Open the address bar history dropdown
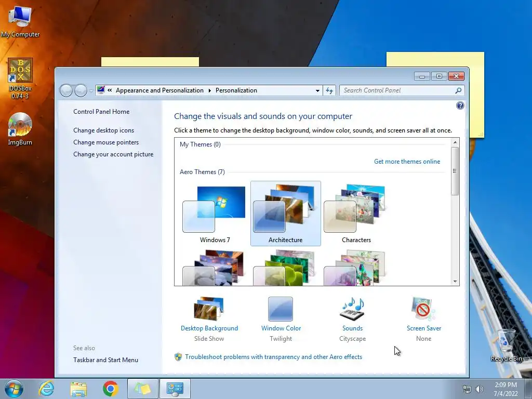 (317, 90)
